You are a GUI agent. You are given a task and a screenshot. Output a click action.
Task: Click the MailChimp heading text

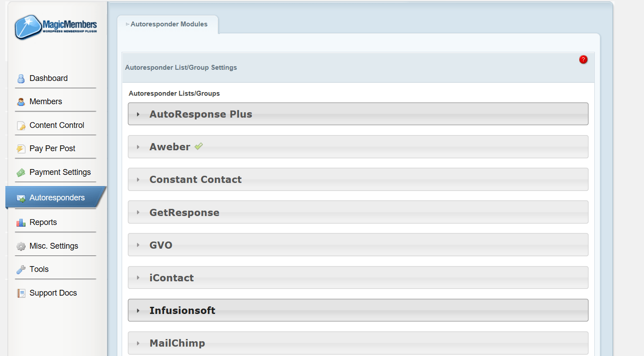click(x=177, y=343)
